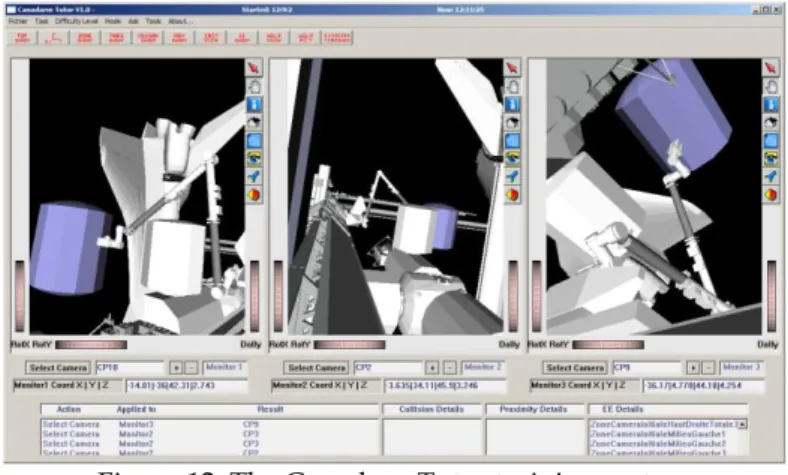
Task: Click the camera name field showing CP10
Action: point(130,368)
